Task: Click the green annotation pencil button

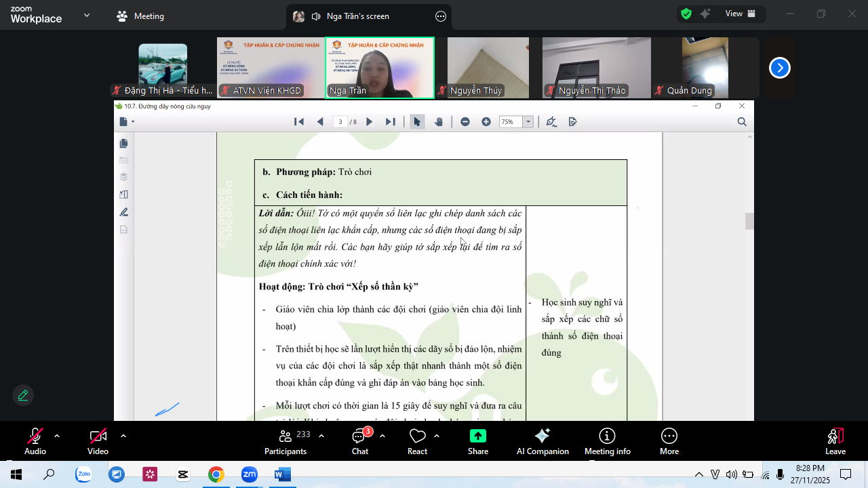Action: [23, 395]
